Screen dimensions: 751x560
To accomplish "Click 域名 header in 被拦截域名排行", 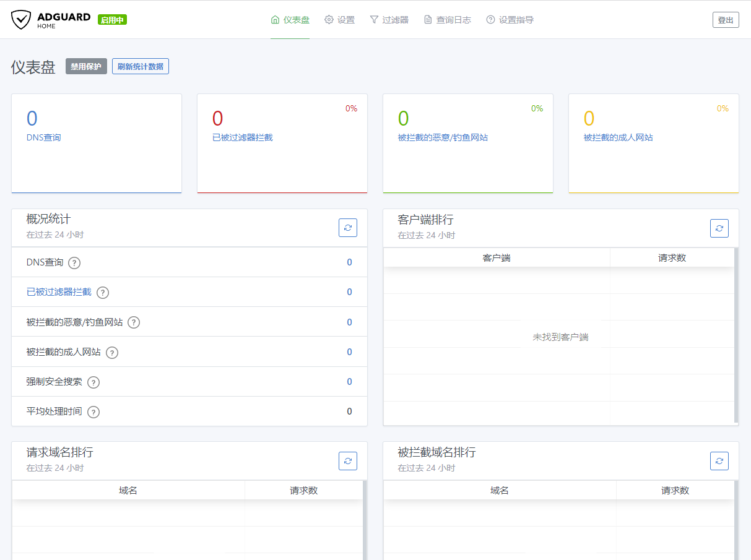I will tap(500, 491).
